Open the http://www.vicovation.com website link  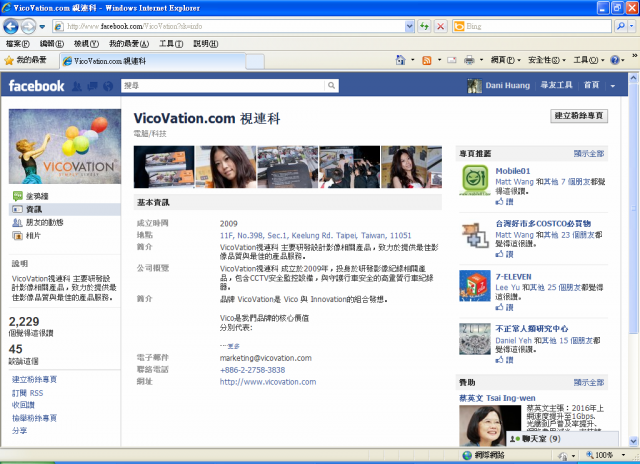[x=268, y=382]
